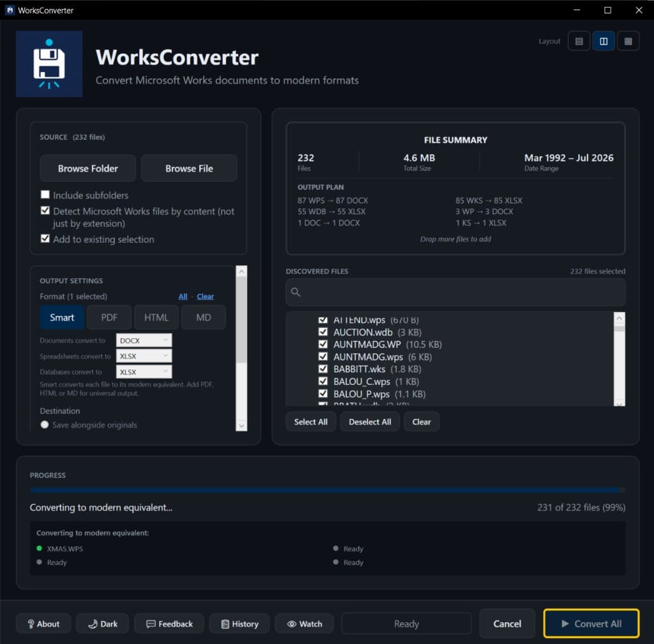Open Documents convert to dropdown
This screenshot has width=654, height=644.
(x=144, y=341)
